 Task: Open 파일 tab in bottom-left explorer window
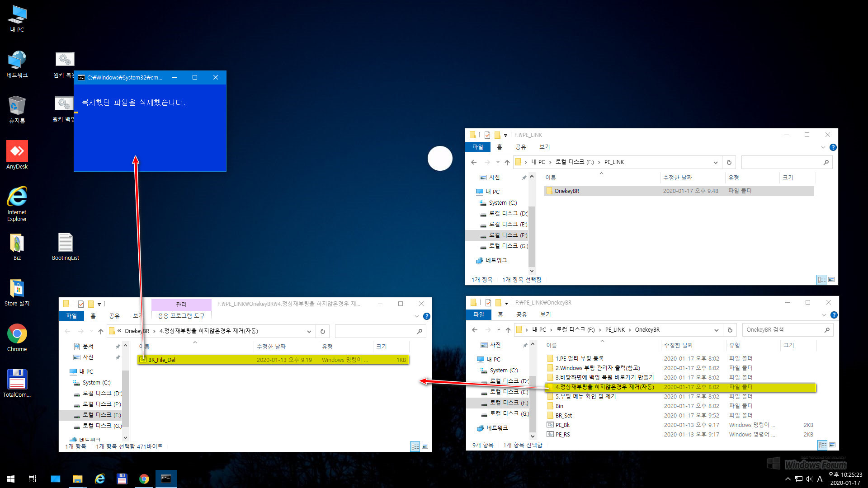pyautogui.click(x=71, y=316)
